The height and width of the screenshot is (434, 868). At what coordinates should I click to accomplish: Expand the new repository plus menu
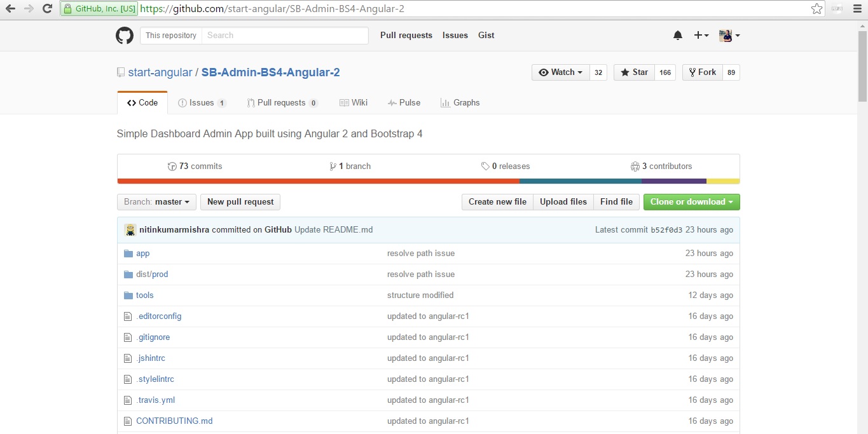pos(700,36)
